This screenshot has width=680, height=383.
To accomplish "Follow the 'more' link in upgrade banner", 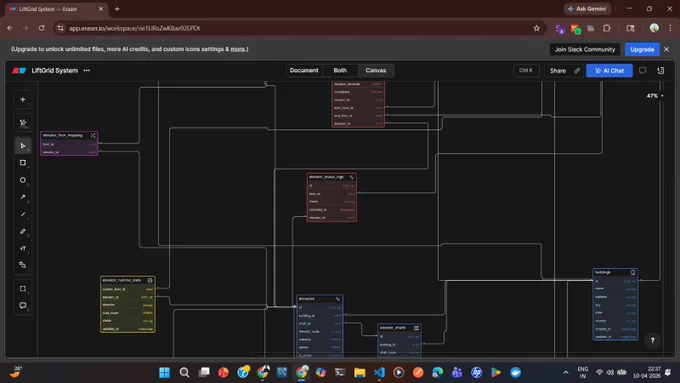I will [x=237, y=49].
